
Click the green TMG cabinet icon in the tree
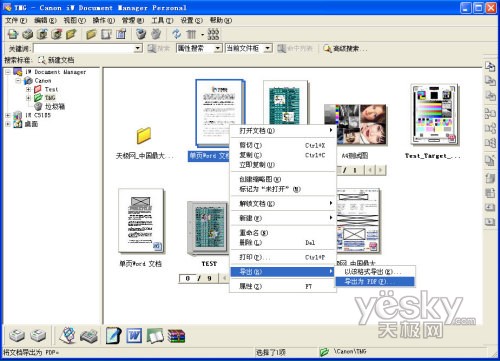coord(38,98)
